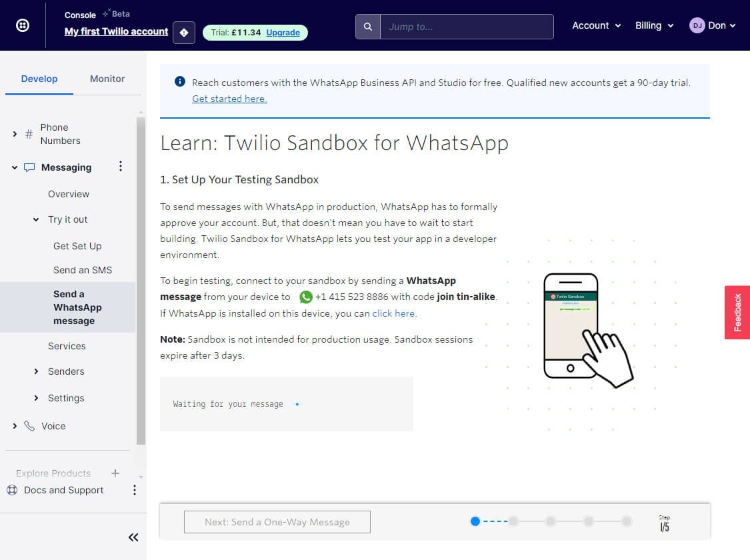
Task: Click the DJ user avatar
Action: [x=697, y=25]
